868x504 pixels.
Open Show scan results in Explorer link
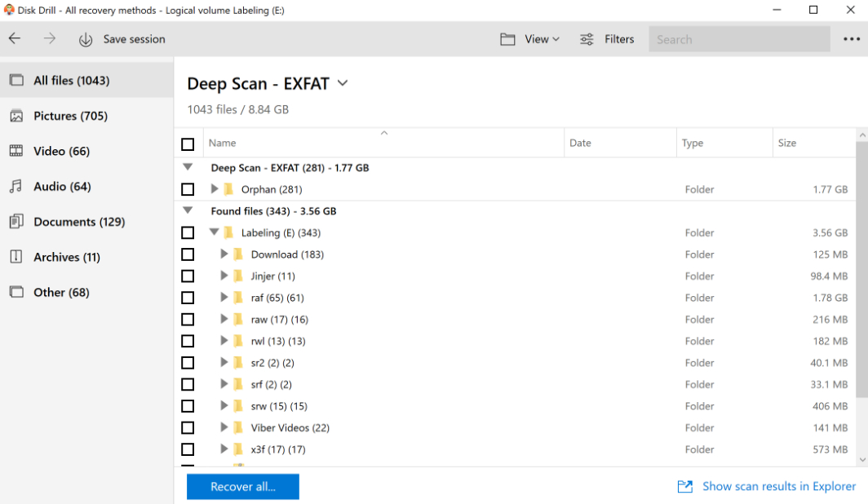[x=778, y=486]
